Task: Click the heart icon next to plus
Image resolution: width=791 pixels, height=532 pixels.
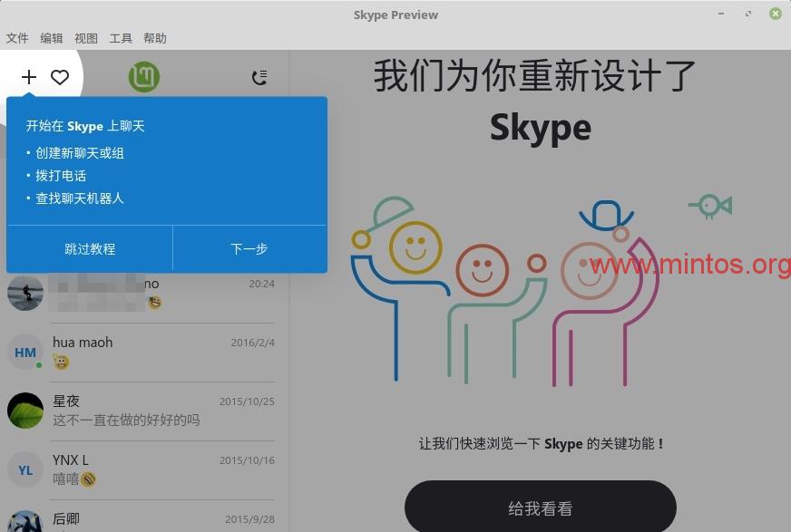Action: click(x=60, y=77)
